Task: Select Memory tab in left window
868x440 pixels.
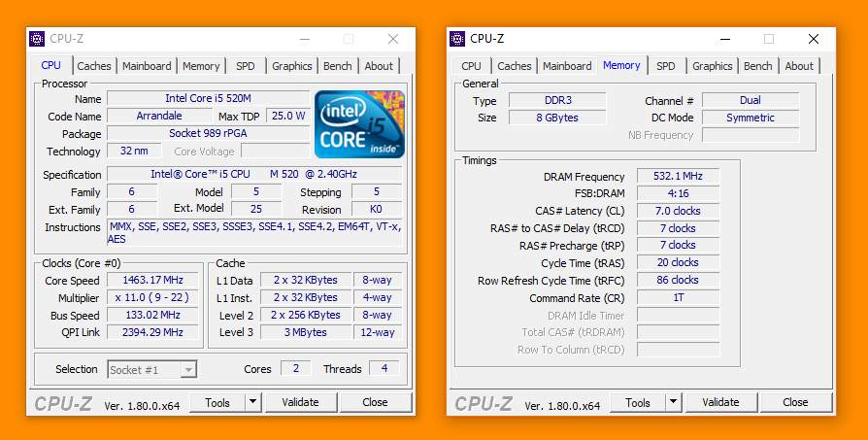Action: [x=201, y=66]
